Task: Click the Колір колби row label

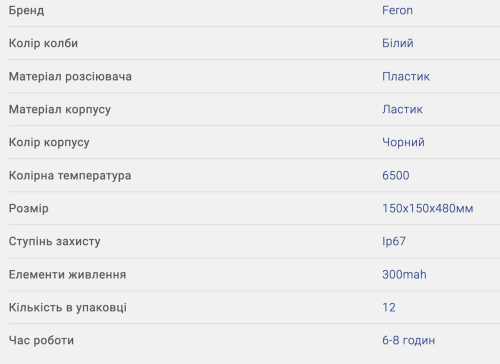Action: click(x=43, y=43)
